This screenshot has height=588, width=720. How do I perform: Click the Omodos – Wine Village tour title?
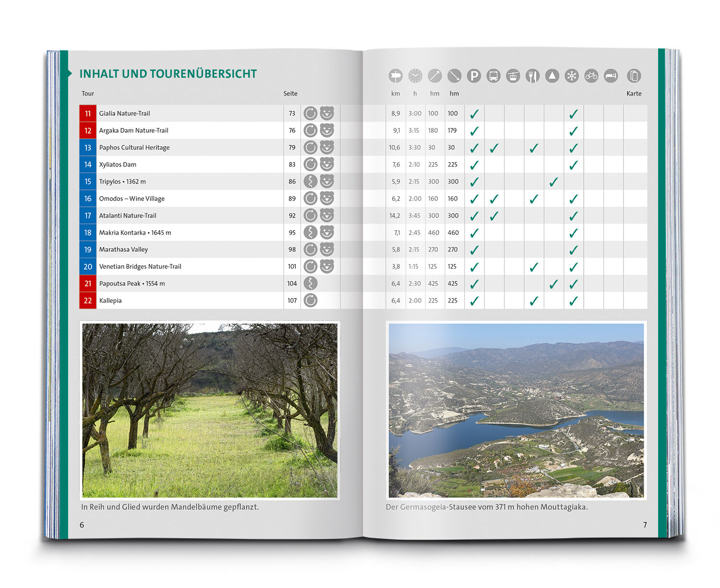pos(132,199)
